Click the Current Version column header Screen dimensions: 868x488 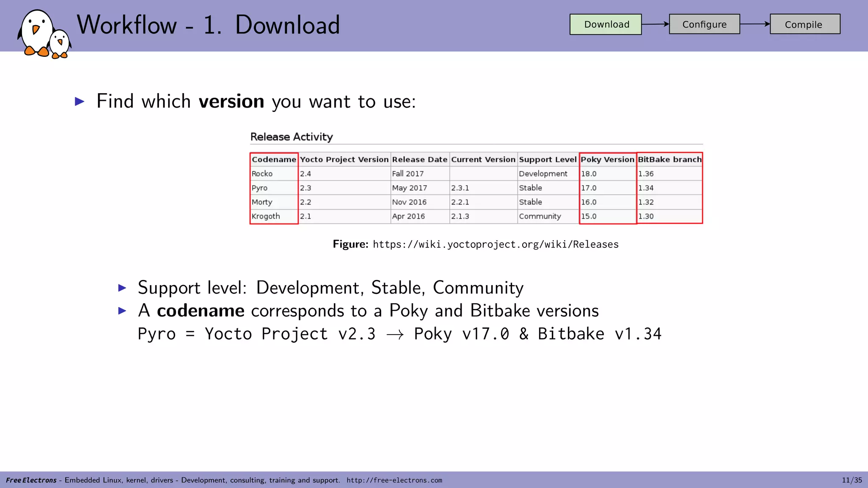click(x=483, y=159)
